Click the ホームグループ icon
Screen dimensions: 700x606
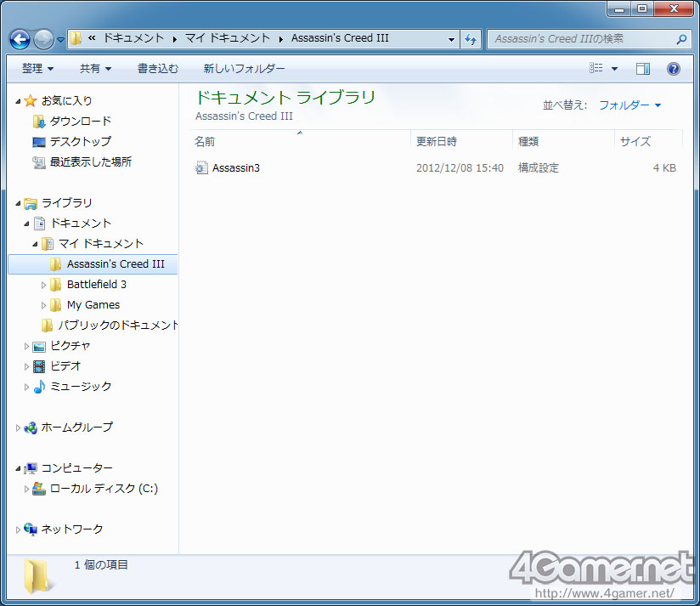31,428
